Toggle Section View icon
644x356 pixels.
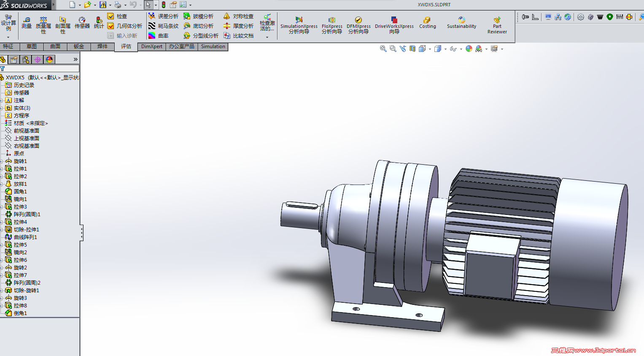412,49
